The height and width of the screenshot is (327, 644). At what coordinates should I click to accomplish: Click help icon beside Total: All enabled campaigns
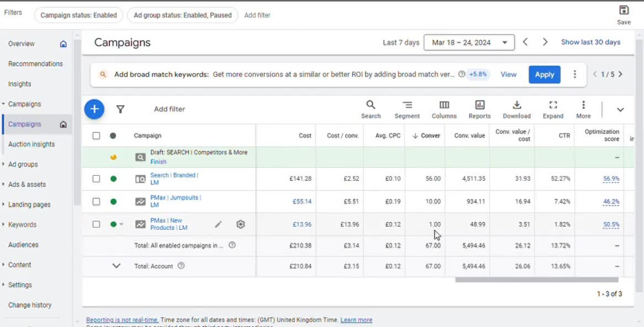tap(232, 245)
